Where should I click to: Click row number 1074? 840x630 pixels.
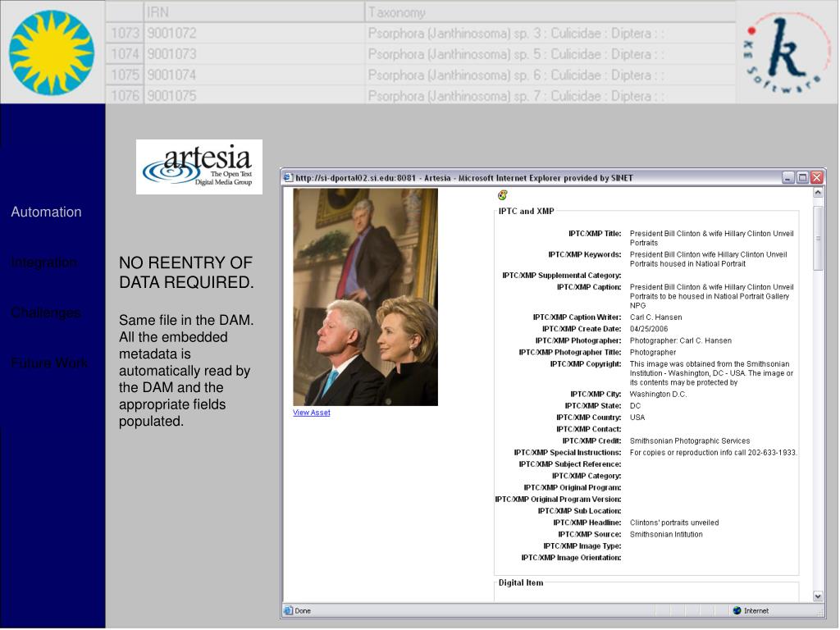point(125,54)
